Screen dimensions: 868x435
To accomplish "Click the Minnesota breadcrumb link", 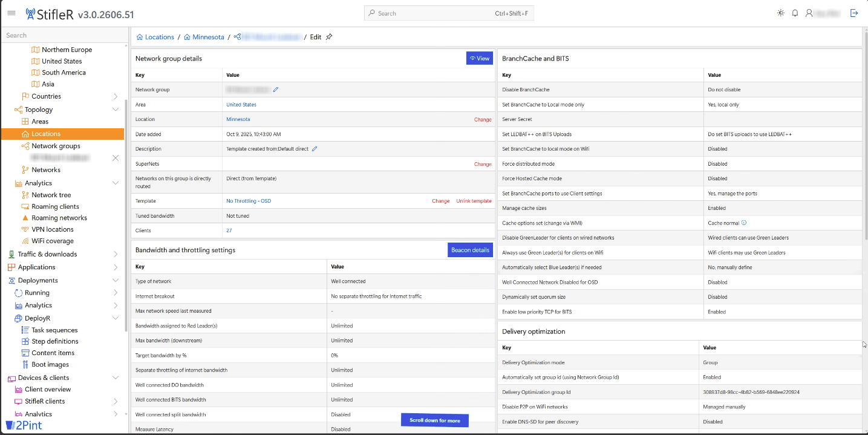I will pyautogui.click(x=208, y=37).
